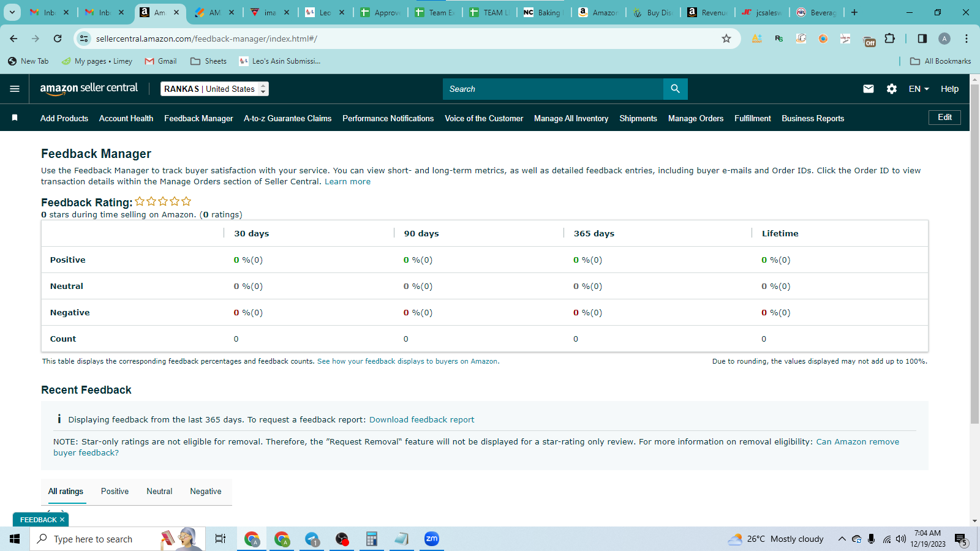Click the Learn more link
This screenshot has height=551, width=980.
(347, 182)
